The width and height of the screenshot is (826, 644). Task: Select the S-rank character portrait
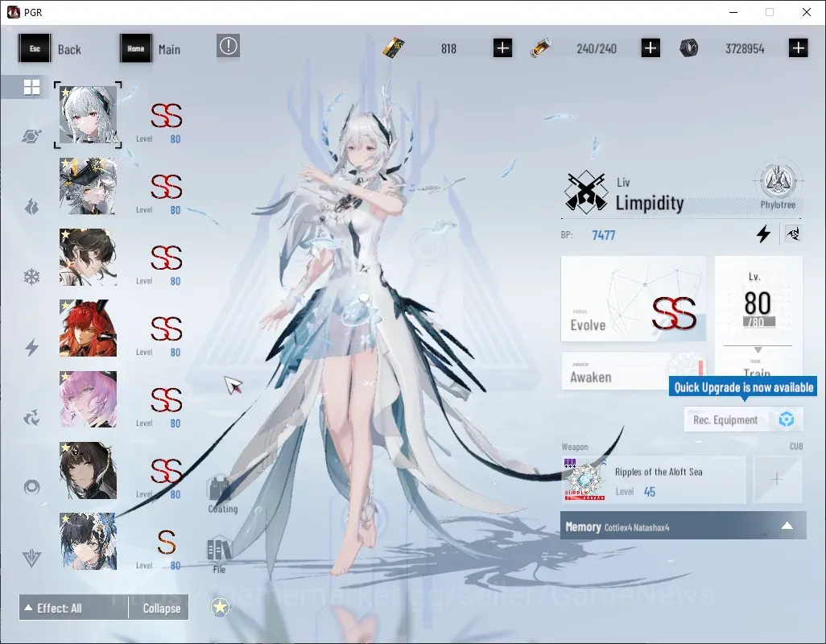click(88, 541)
